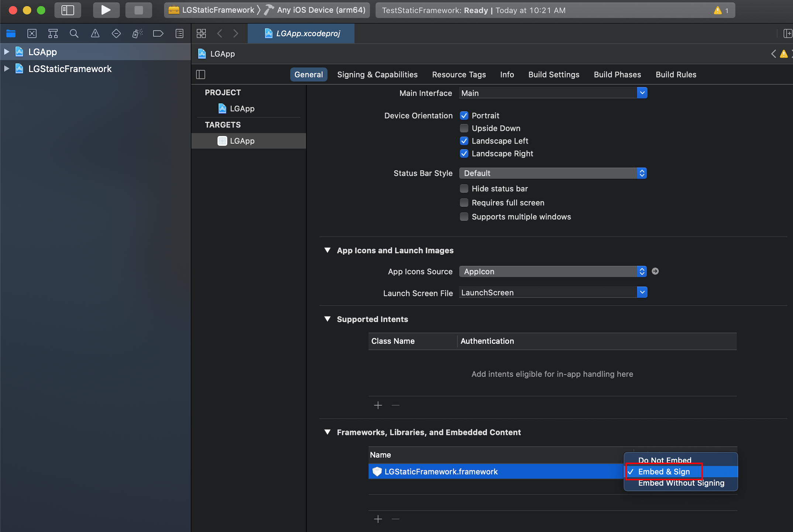Click the Launch Screen File field
793x532 pixels.
(548, 293)
